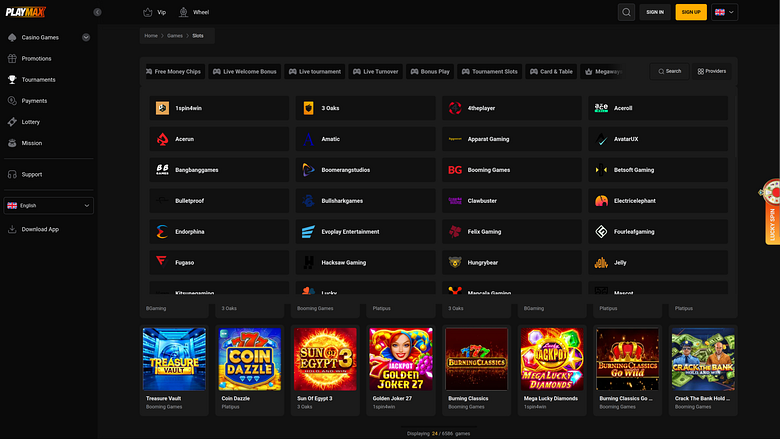The width and height of the screenshot is (780, 439).
Task: Select the Jelly provider logo
Action: [x=601, y=263]
